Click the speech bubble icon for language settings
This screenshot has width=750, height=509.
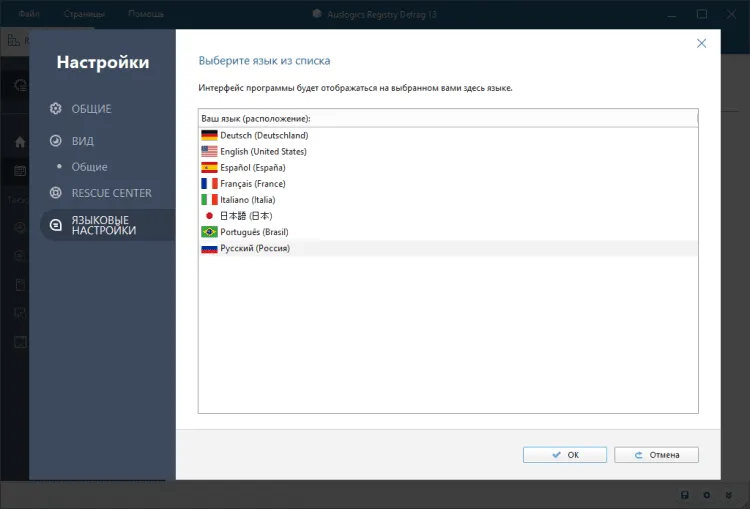pos(56,225)
